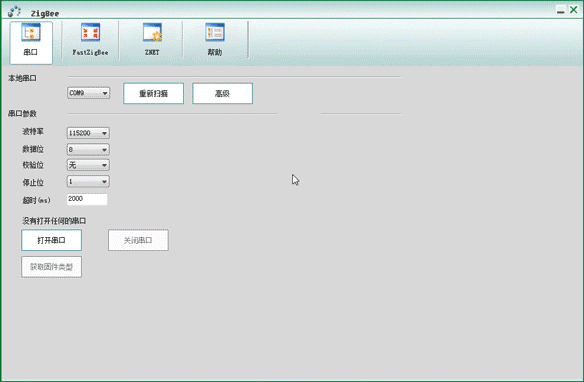Click the FastZigBee label text

(x=91, y=52)
